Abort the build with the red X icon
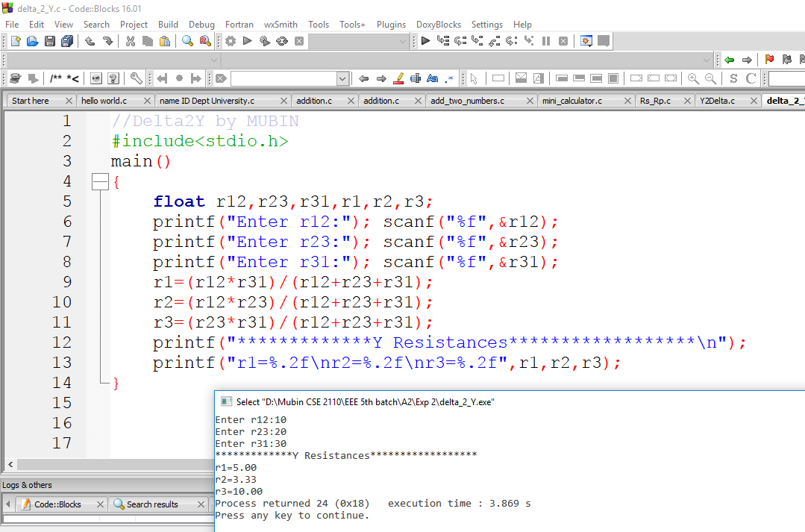Image resolution: width=805 pixels, height=532 pixels. pyautogui.click(x=298, y=41)
